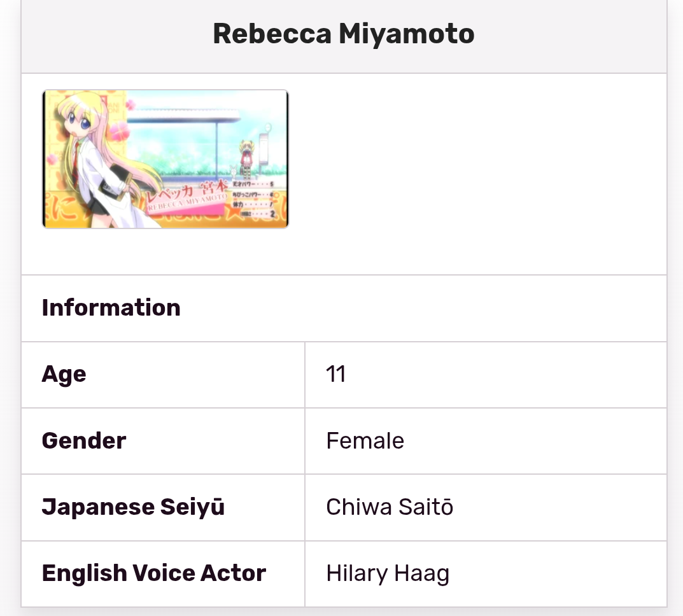Select the Gender label cell

163,441
